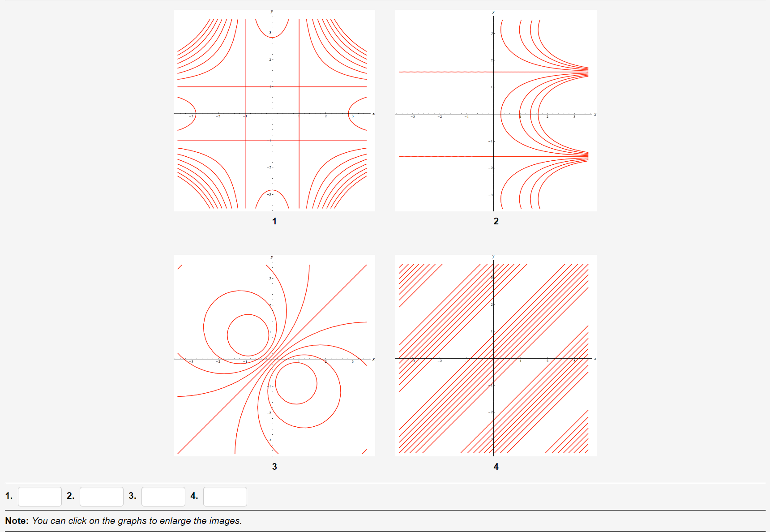Click the caption '4' under the fourth graph
The width and height of the screenshot is (770, 532).
pos(496,467)
